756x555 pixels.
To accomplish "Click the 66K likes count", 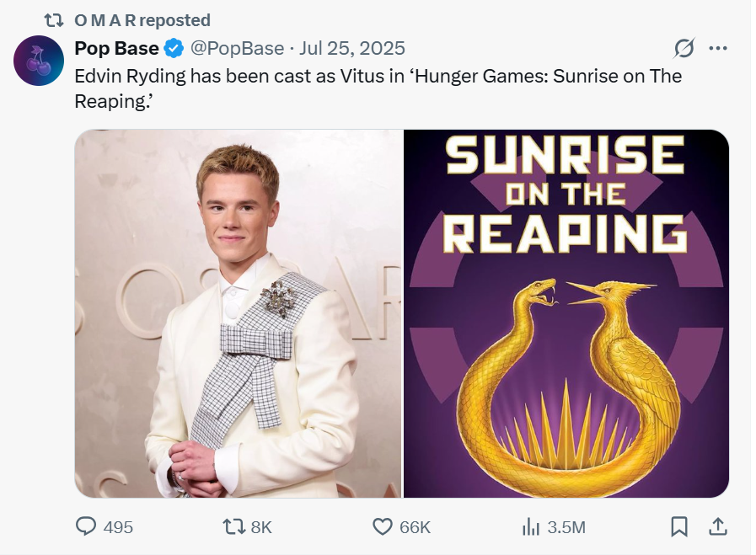I will [415, 527].
